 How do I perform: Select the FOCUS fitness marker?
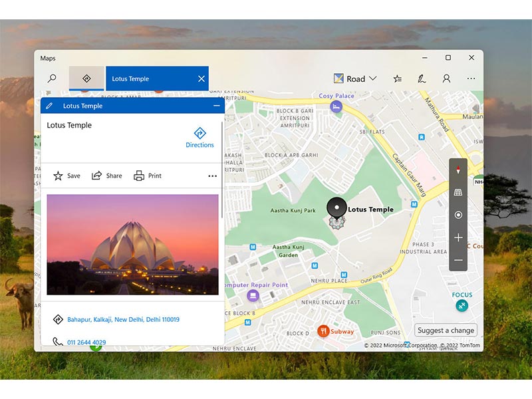462,305
